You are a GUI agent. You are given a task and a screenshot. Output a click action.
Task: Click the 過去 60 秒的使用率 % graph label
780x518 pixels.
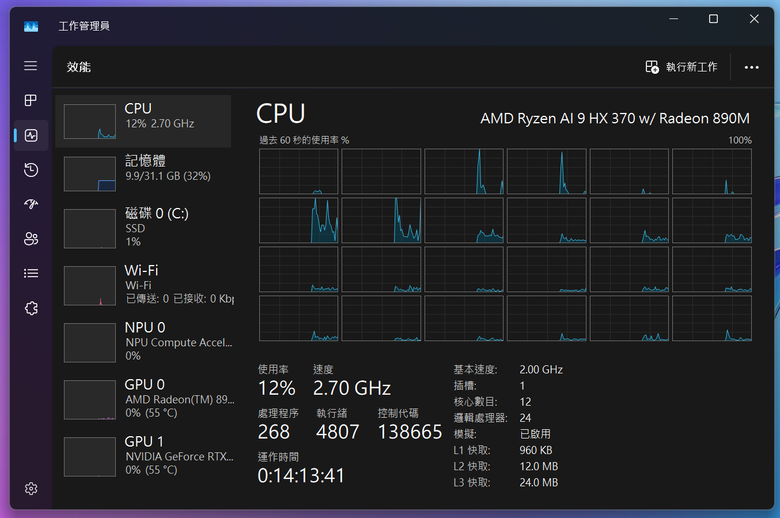pyautogui.click(x=304, y=140)
